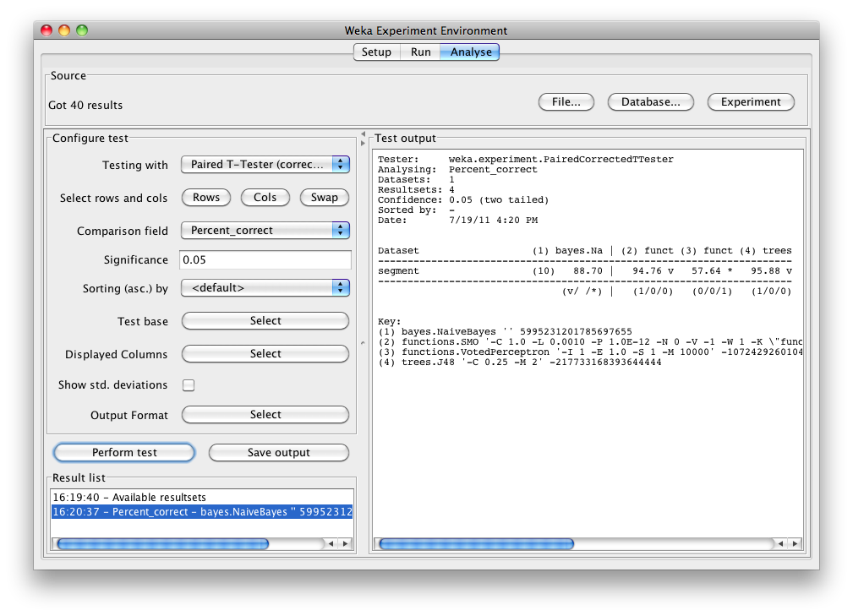The image size is (853, 616).
Task: Click the Database... source button
Action: click(651, 102)
